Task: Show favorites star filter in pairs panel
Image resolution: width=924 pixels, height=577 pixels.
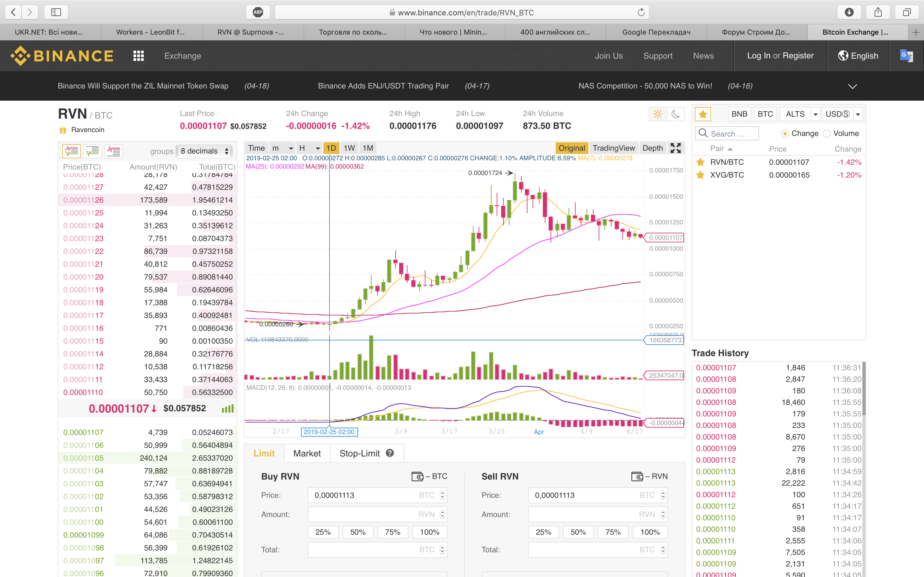Action: (703, 114)
